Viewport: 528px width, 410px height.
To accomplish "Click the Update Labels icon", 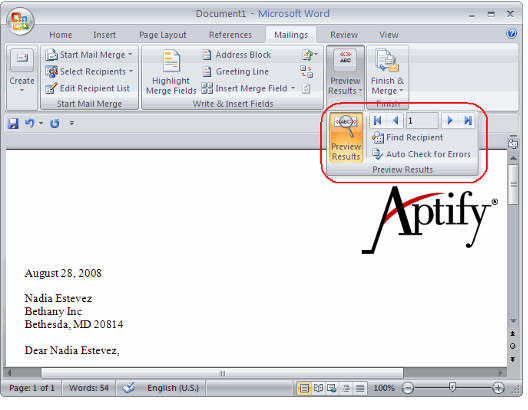I will point(306,89).
